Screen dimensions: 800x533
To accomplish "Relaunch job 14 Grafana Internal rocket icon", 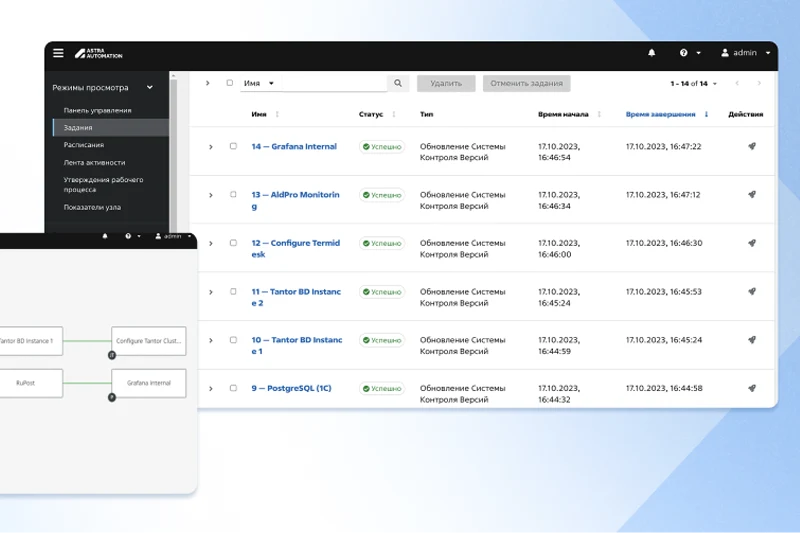I will pos(751,147).
